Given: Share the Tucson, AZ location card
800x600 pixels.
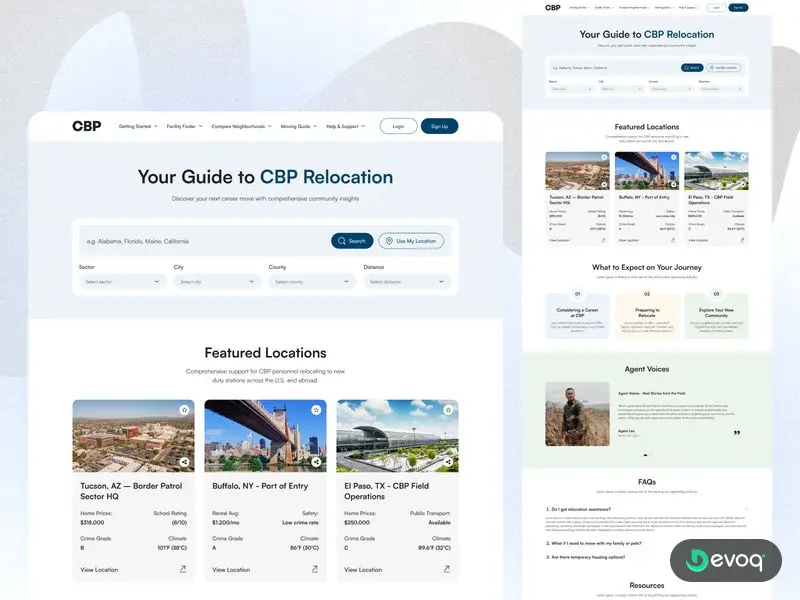Looking at the screenshot, I should click(x=184, y=462).
